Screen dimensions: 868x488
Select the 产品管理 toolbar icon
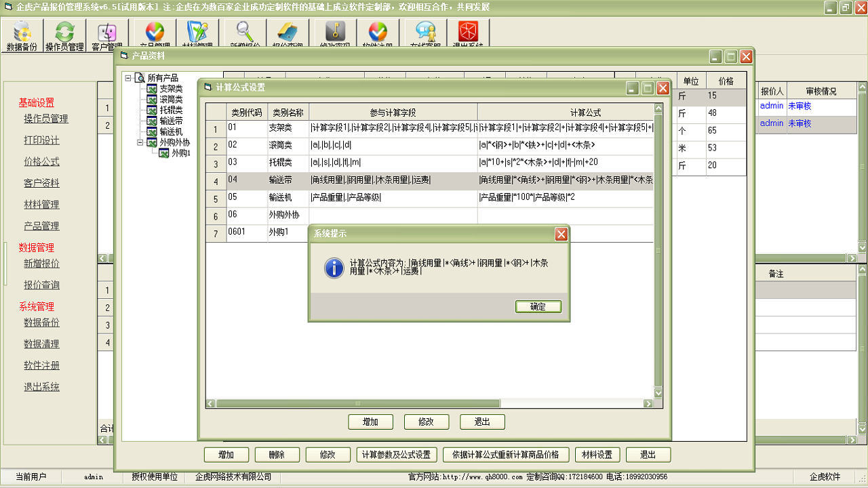[154, 33]
